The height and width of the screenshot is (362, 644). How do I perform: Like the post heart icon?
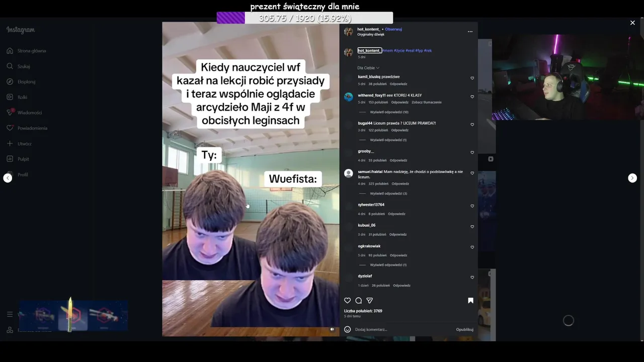pos(347,301)
